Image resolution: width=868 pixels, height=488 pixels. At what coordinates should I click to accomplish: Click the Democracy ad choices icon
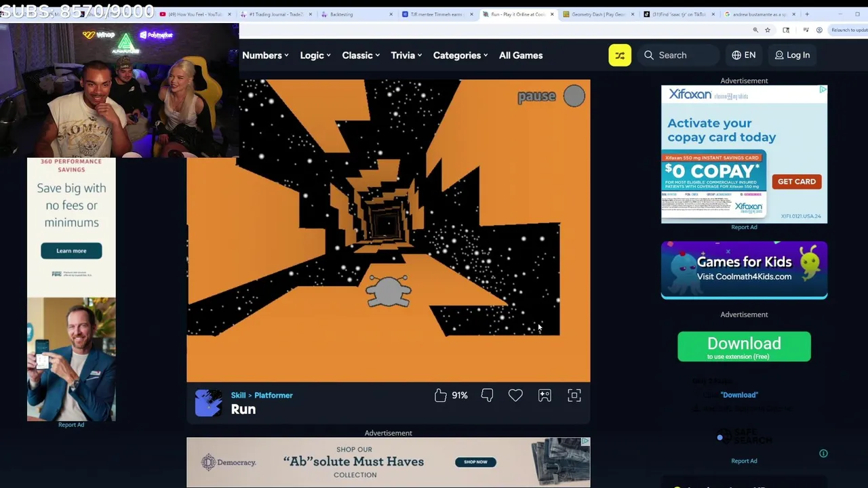pyautogui.click(x=585, y=442)
